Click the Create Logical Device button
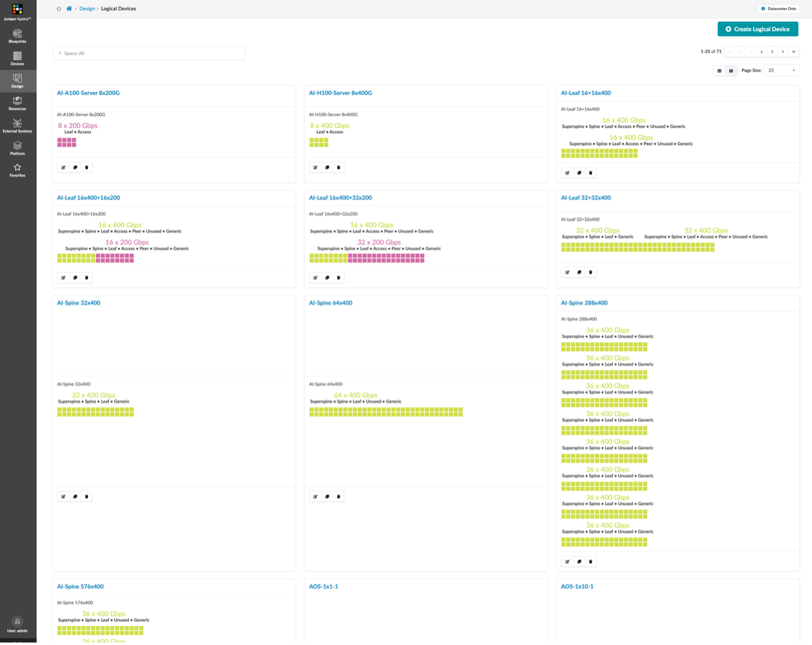812x645 pixels. pos(757,29)
